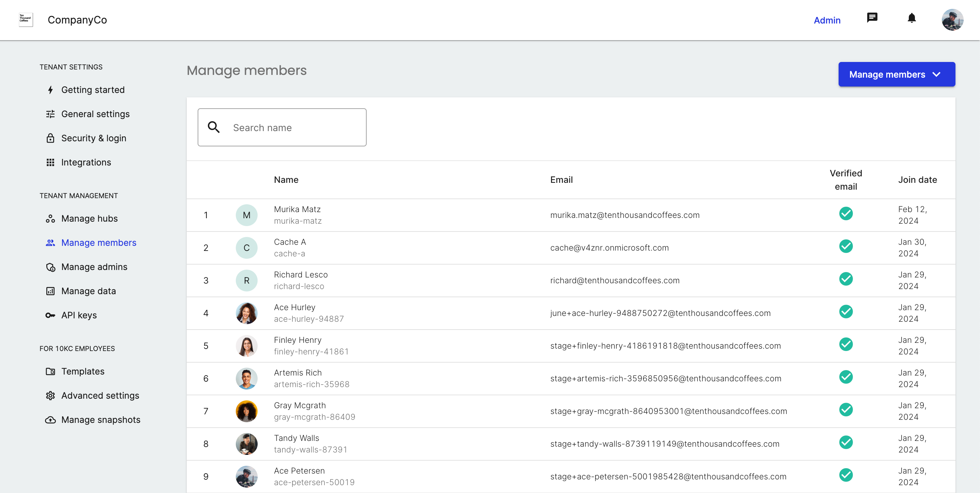Viewport: 980px width, 493px height.
Task: Click the search magnifier icon
Action: click(x=214, y=127)
